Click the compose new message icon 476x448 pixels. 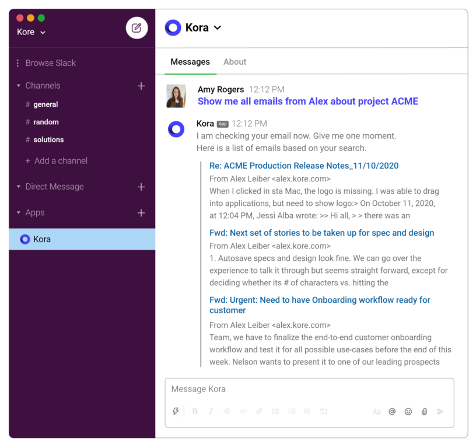136,27
